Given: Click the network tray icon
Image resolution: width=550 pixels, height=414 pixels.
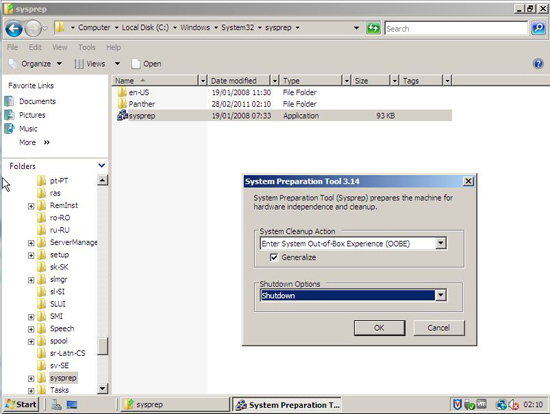Looking at the screenshot, I should click(x=501, y=405).
